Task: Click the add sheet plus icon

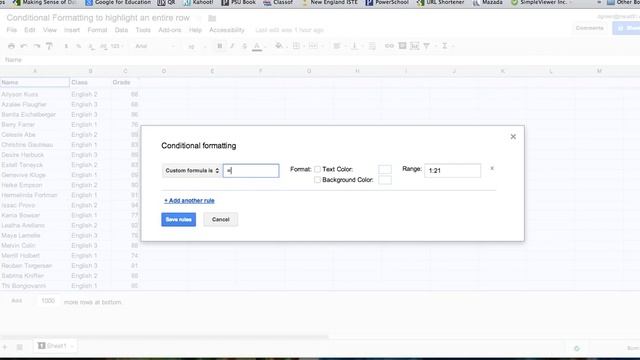Action: (x=5, y=347)
